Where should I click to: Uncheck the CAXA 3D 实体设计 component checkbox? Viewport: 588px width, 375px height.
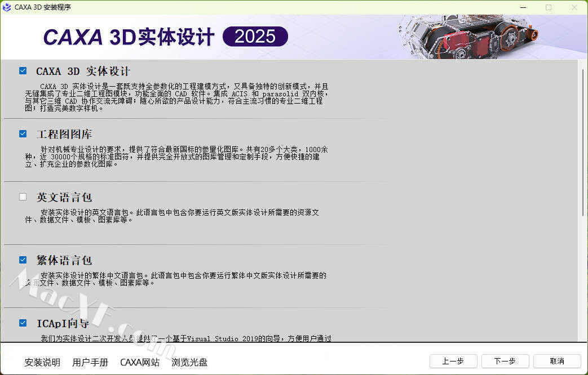(23, 71)
